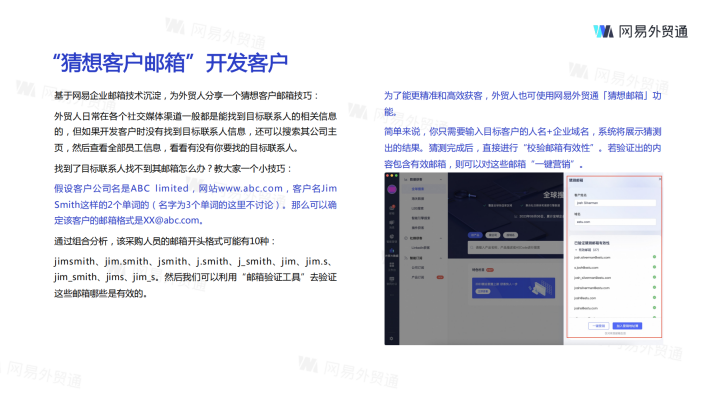Click the purple user avatar in the sidebar
The image size is (710, 399).
click(392, 189)
